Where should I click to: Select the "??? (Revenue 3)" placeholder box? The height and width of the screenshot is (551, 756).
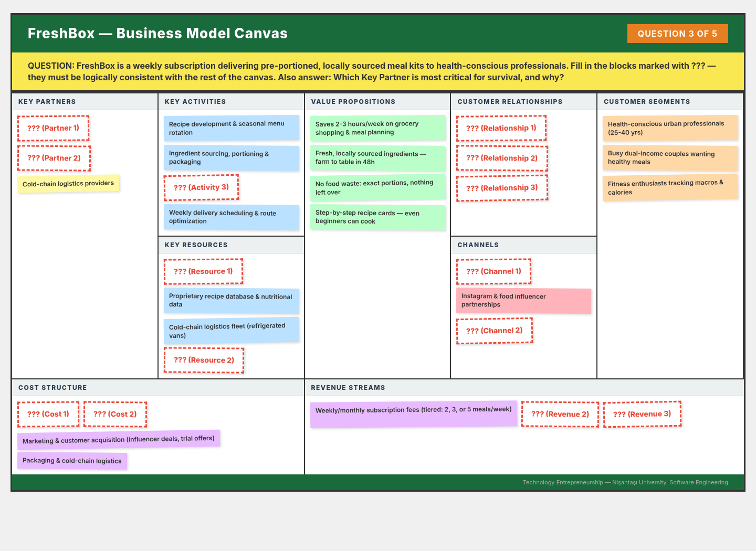tap(642, 414)
